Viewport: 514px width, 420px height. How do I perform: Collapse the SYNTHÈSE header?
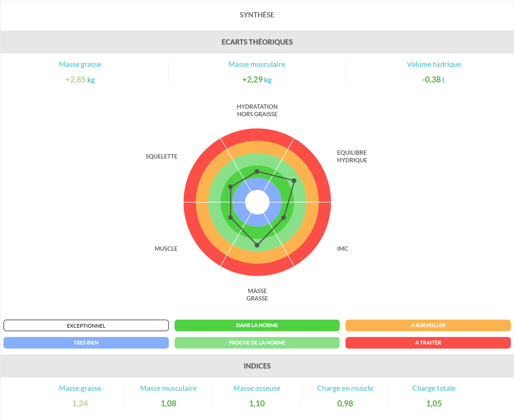(257, 15)
